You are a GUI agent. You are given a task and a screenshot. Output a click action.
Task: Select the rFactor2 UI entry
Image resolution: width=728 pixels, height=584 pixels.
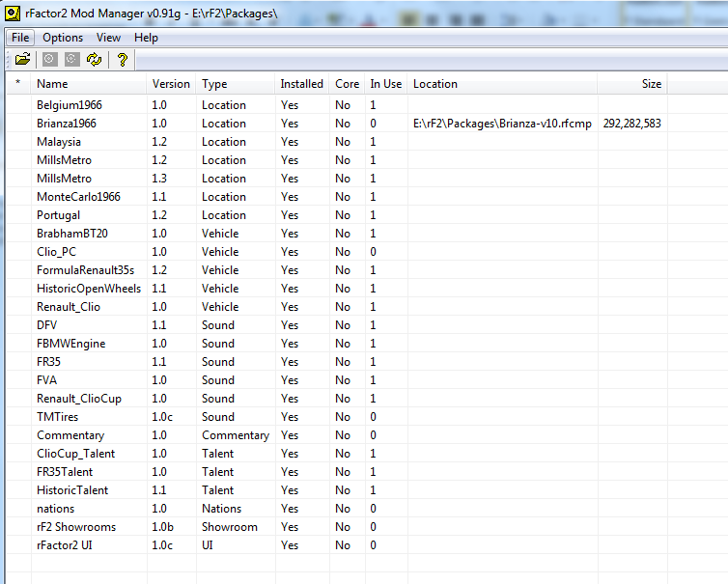pyautogui.click(x=65, y=545)
